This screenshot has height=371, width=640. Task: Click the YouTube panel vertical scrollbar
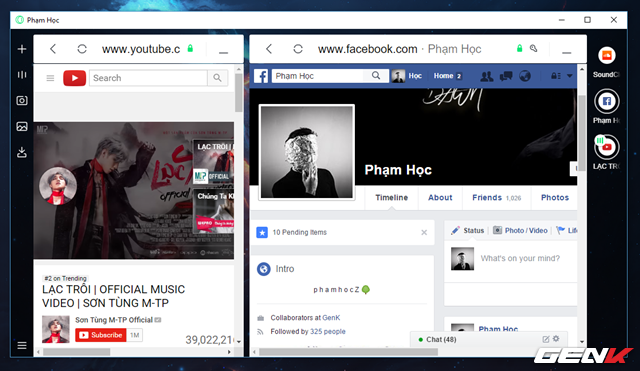239,93
